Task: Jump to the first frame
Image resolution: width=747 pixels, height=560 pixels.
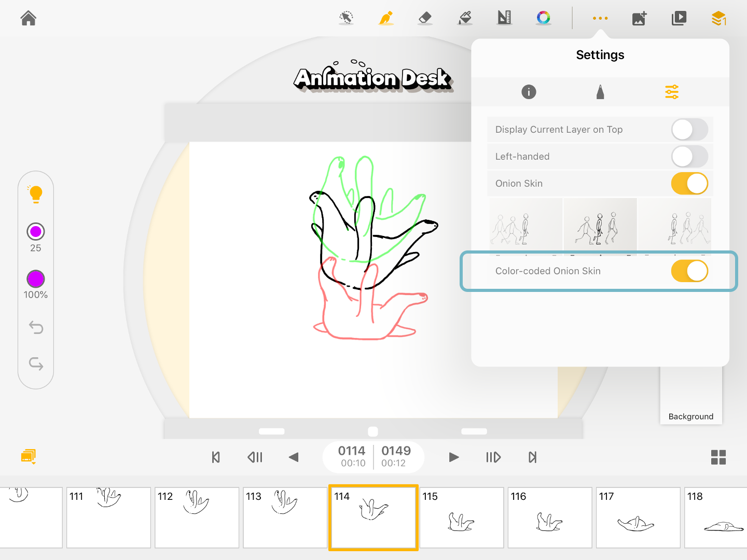Action: (216, 457)
